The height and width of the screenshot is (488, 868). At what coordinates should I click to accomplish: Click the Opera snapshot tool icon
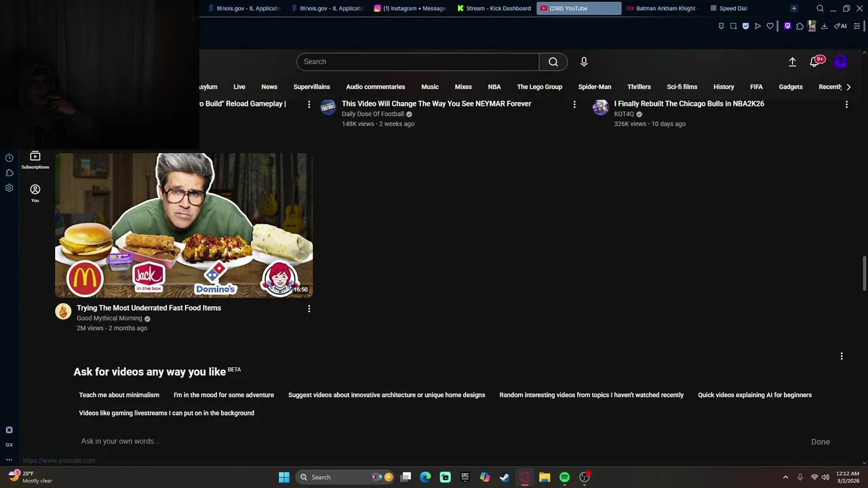coord(733,26)
